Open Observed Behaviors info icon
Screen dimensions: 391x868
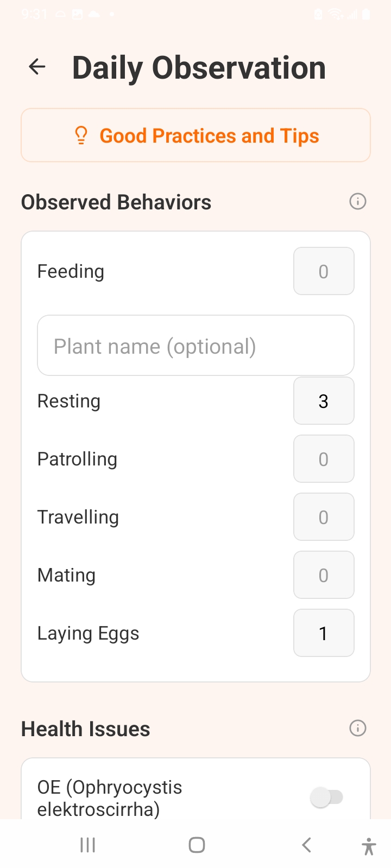pos(357,202)
